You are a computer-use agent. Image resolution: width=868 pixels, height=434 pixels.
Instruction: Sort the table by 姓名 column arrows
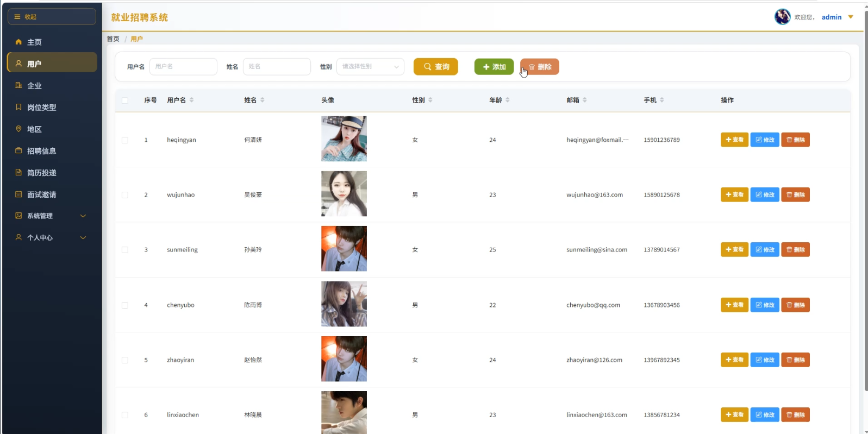tap(262, 100)
